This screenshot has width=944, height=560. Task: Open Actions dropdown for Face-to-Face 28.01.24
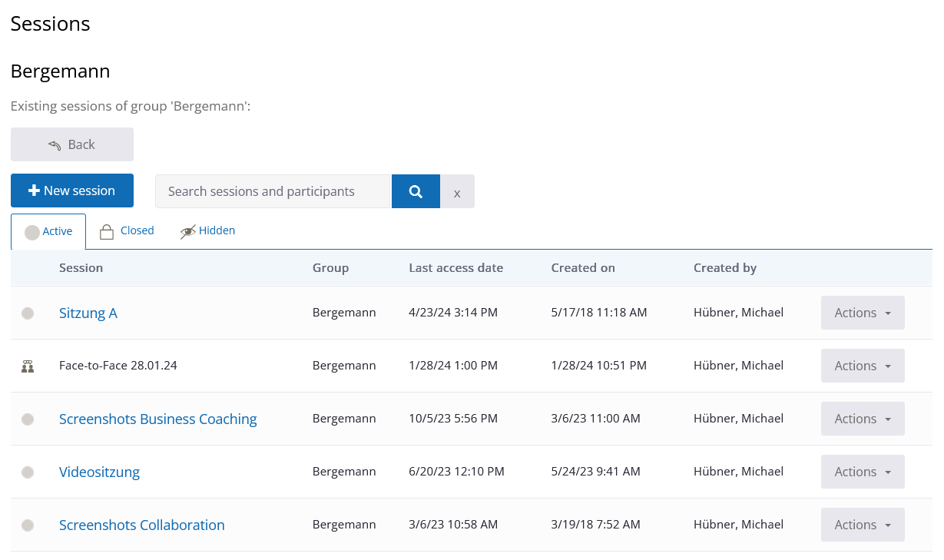click(x=863, y=366)
